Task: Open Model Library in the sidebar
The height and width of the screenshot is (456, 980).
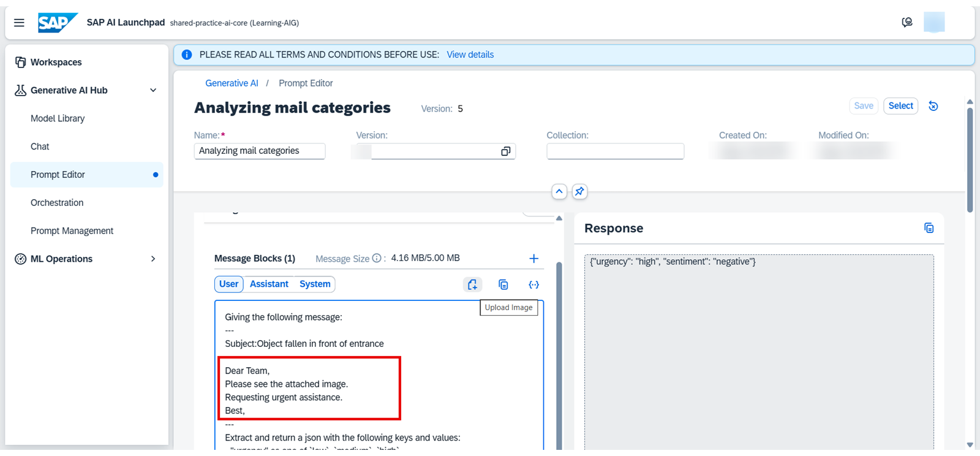Action: tap(58, 118)
